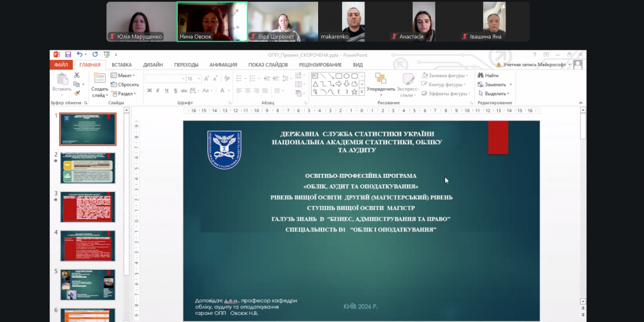644x322 pixels.
Task: Open Создать слайд dropdown arrow
Action: pyautogui.click(x=106, y=95)
